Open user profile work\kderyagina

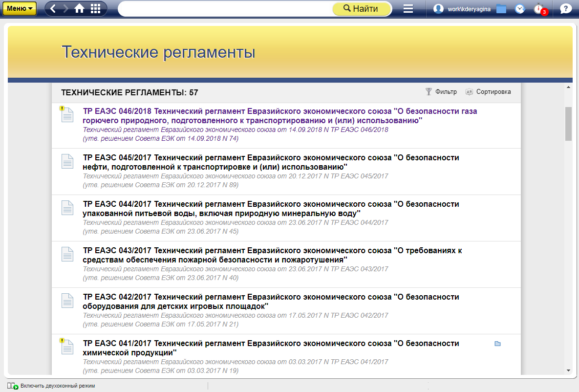(462, 9)
